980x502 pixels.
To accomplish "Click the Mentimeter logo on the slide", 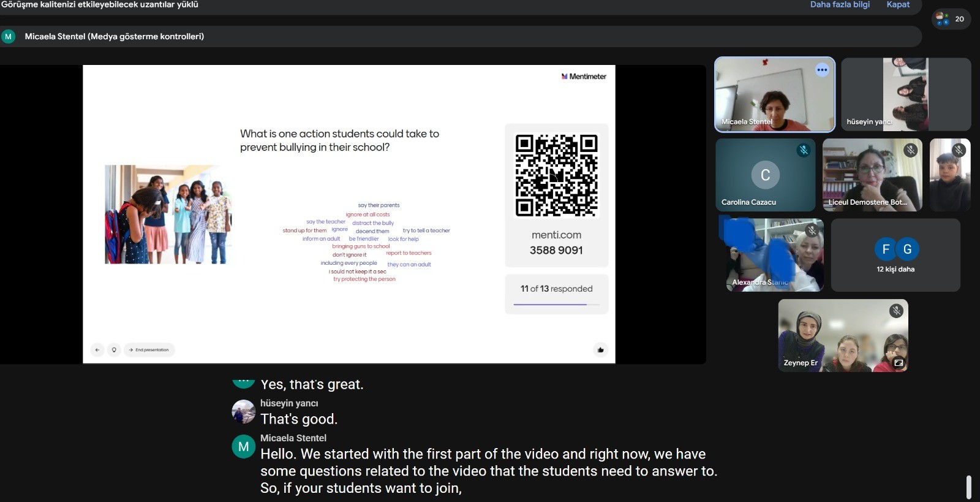I will click(x=584, y=77).
